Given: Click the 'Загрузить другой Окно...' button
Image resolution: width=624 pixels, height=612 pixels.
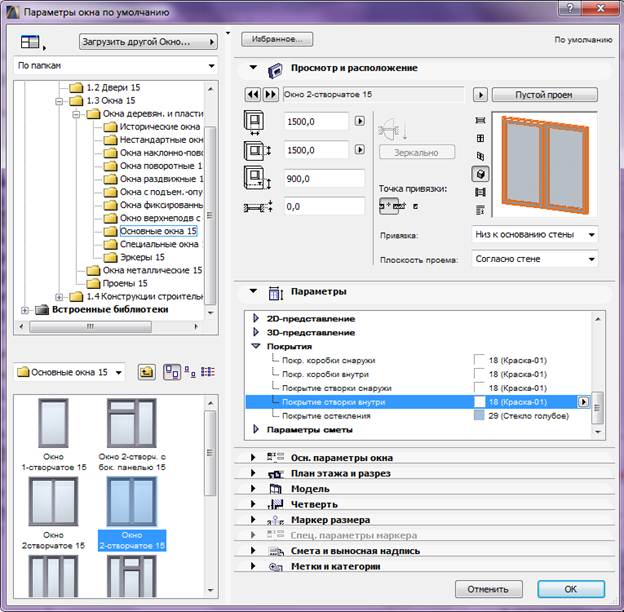Looking at the screenshot, I should pos(148,42).
